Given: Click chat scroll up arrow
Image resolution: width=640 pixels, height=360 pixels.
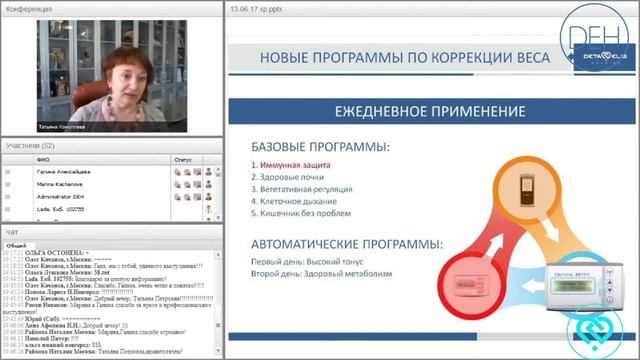Looking at the screenshot, I should pos(218,254).
